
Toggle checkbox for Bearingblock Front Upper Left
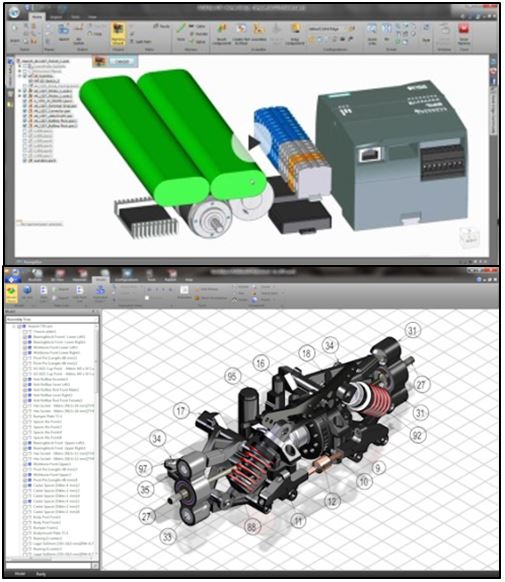point(26,443)
